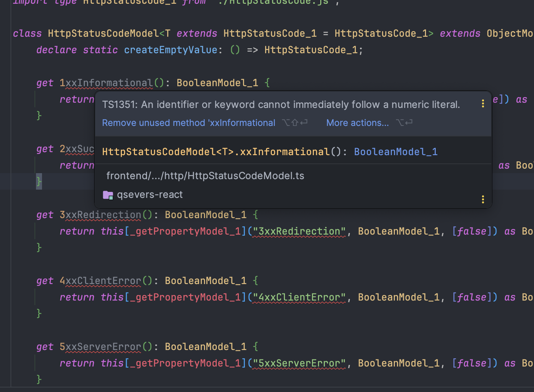Apply the 'Remove unused method' quick fix
Image resolution: width=534 pixels, height=392 pixels.
coord(189,123)
